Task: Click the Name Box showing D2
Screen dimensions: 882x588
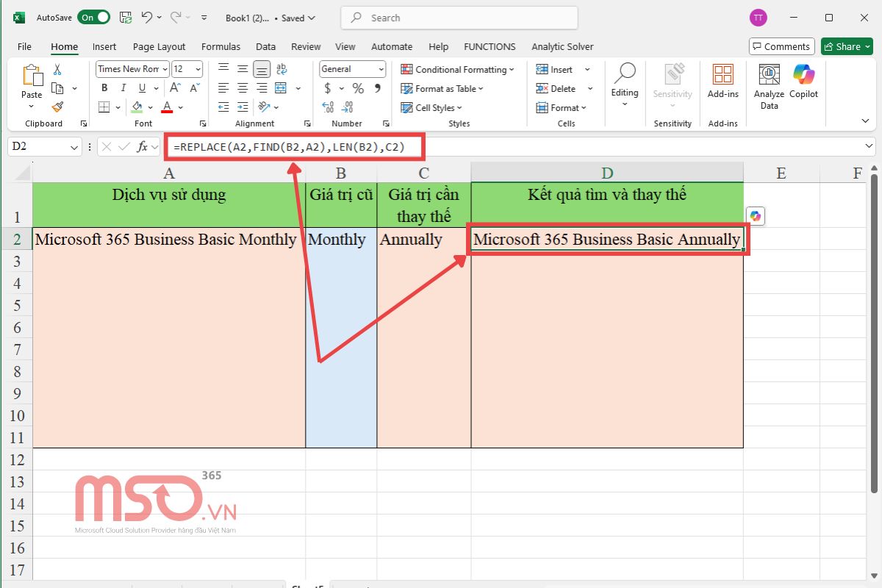Action: [x=44, y=147]
